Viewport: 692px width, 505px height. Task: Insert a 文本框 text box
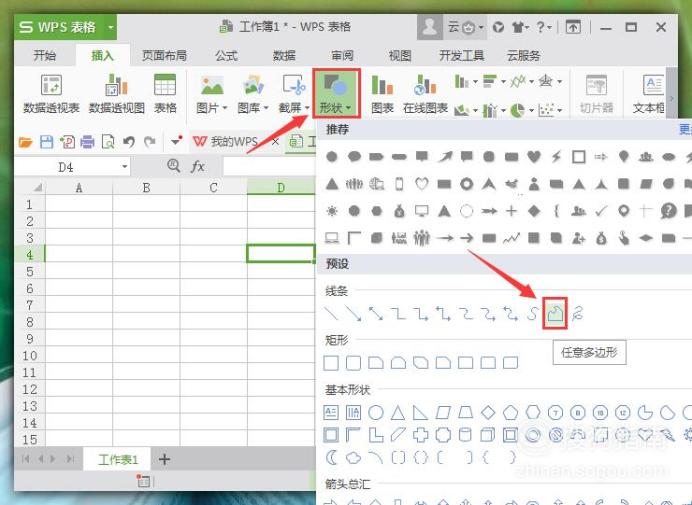(x=649, y=94)
